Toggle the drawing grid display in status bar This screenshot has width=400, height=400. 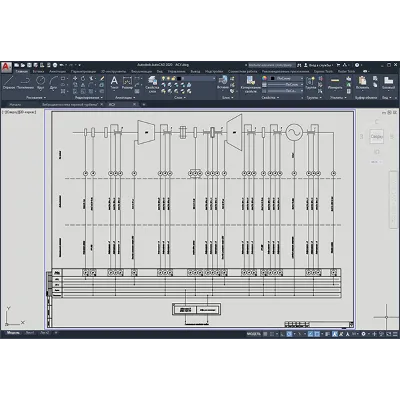coord(265,334)
